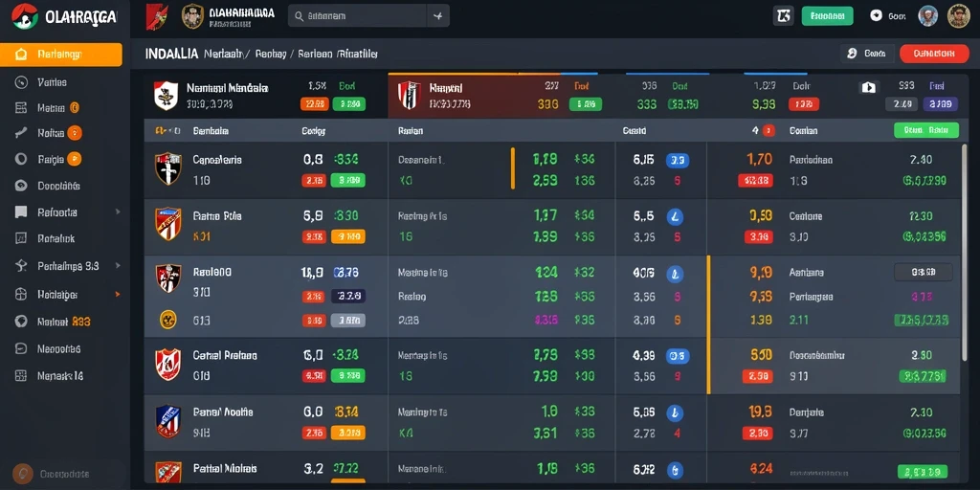
Task: Select the Narioat 833 sidebar icon
Action: [21, 322]
